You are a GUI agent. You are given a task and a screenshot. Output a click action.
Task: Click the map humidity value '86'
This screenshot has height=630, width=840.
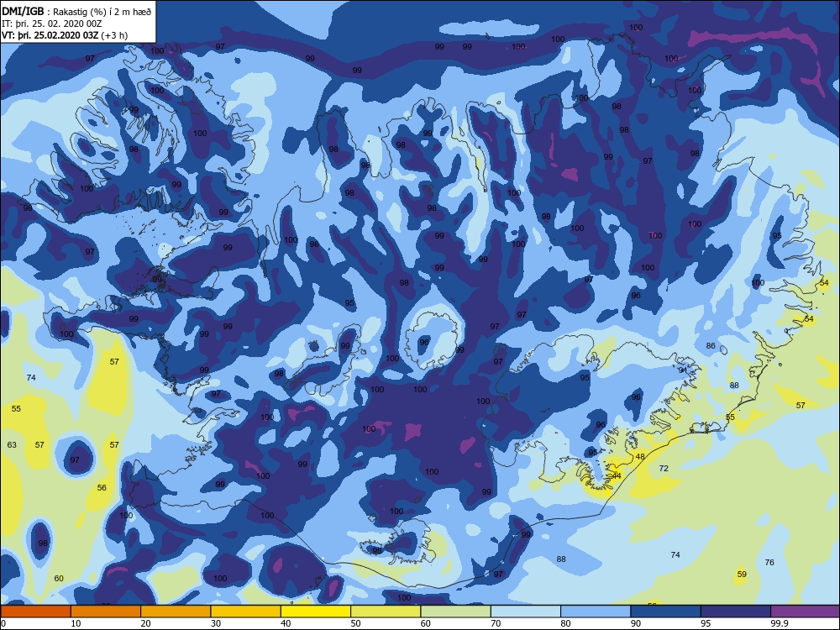point(711,345)
